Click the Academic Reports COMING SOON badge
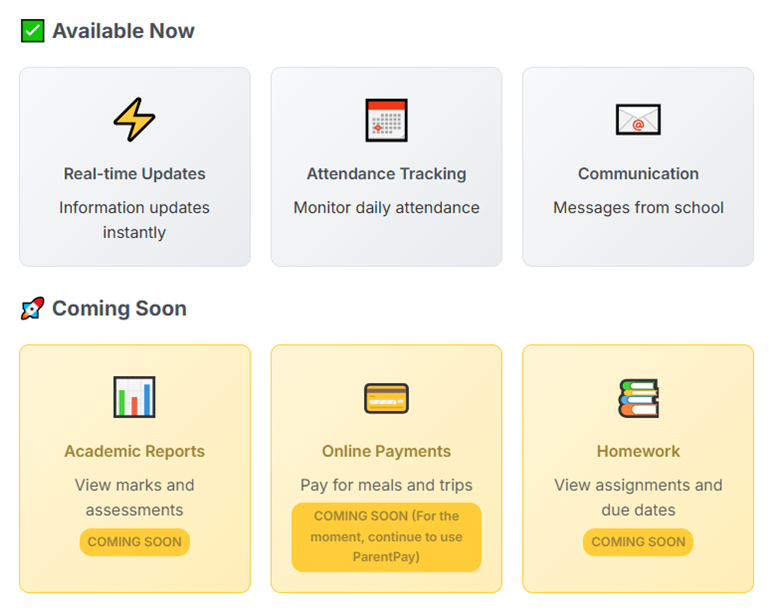774x615 pixels. click(134, 542)
